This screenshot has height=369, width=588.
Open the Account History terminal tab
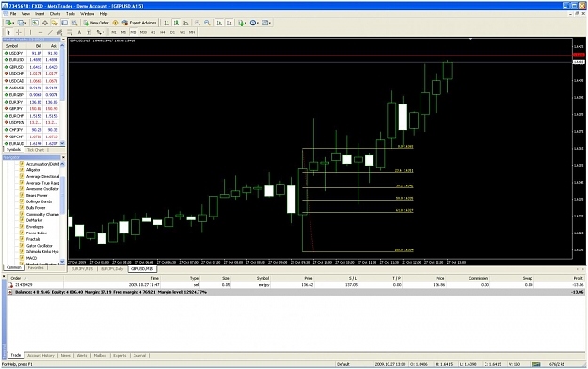tap(40, 355)
